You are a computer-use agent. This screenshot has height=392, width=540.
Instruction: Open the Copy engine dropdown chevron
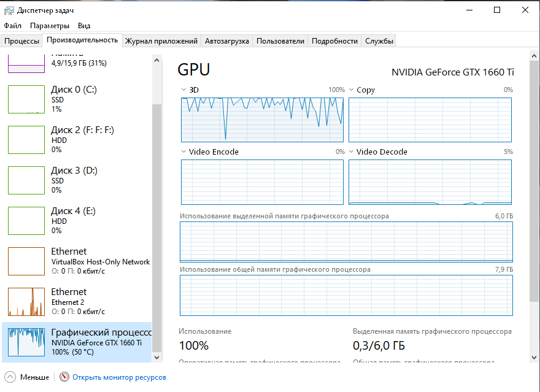coord(351,90)
